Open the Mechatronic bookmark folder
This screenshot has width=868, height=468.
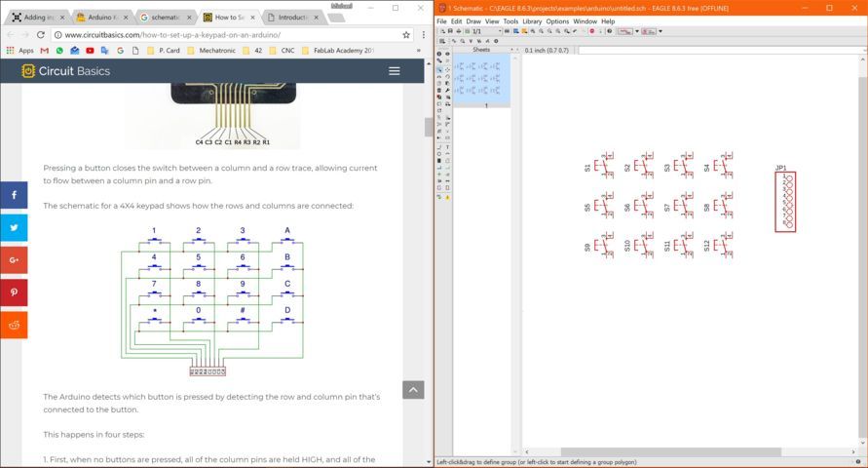(212, 51)
